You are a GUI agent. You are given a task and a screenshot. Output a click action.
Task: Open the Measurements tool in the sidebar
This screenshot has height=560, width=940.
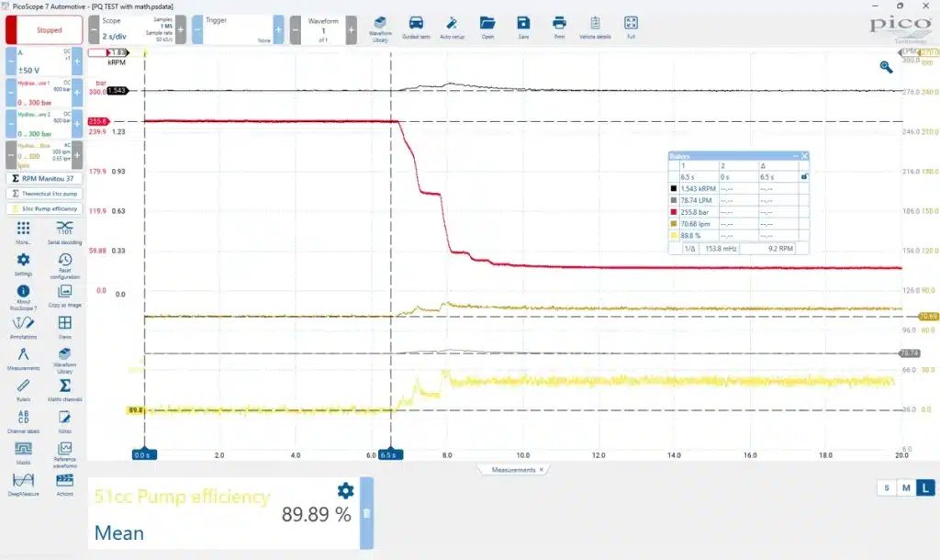pos(23,359)
